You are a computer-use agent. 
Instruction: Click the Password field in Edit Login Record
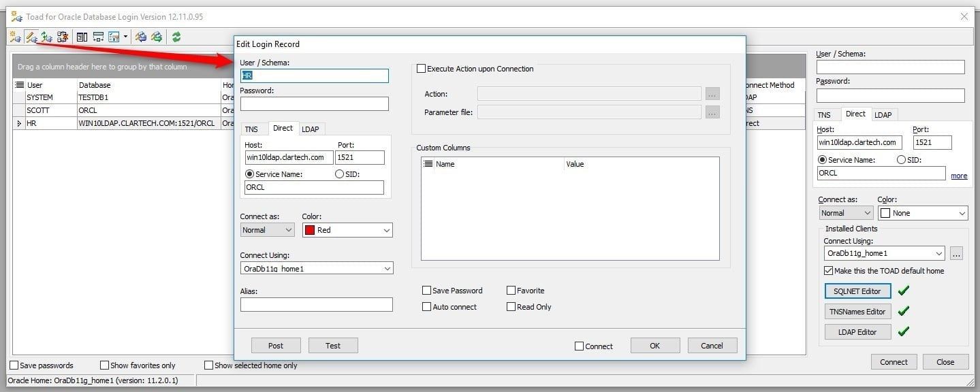(x=315, y=103)
